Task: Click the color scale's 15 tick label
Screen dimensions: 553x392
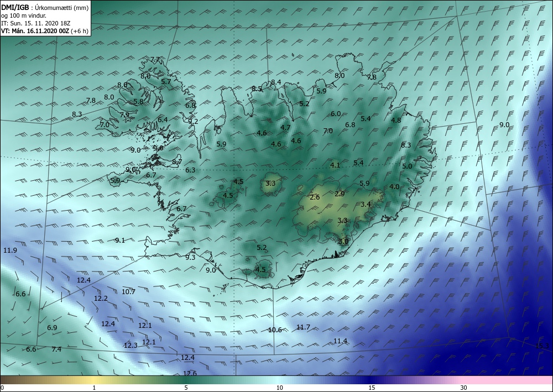Action: [x=372, y=388]
